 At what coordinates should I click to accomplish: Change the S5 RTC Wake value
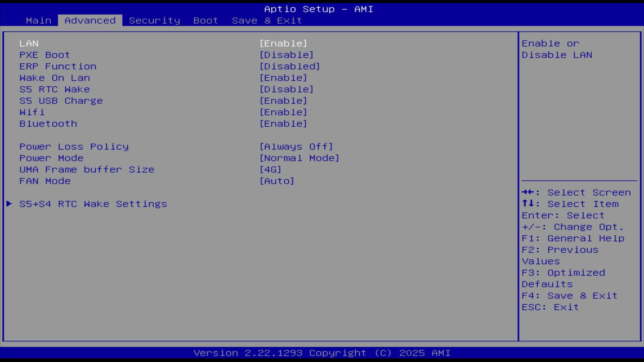tap(286, 89)
